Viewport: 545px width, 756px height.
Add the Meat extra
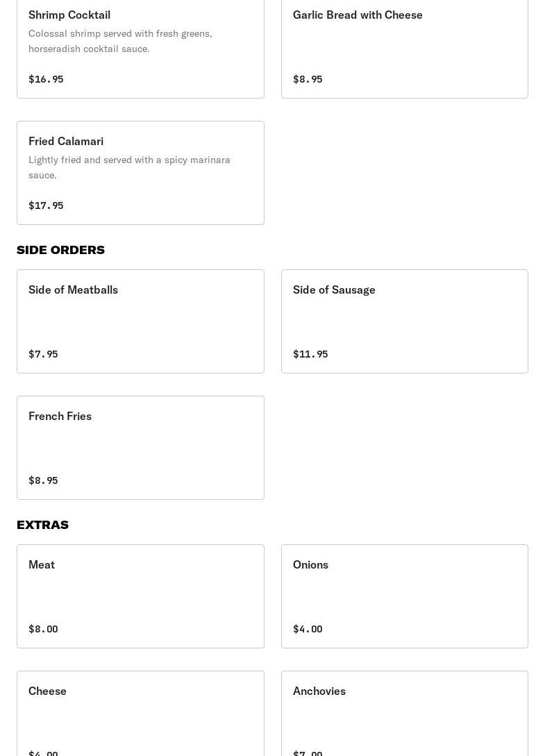point(140,596)
